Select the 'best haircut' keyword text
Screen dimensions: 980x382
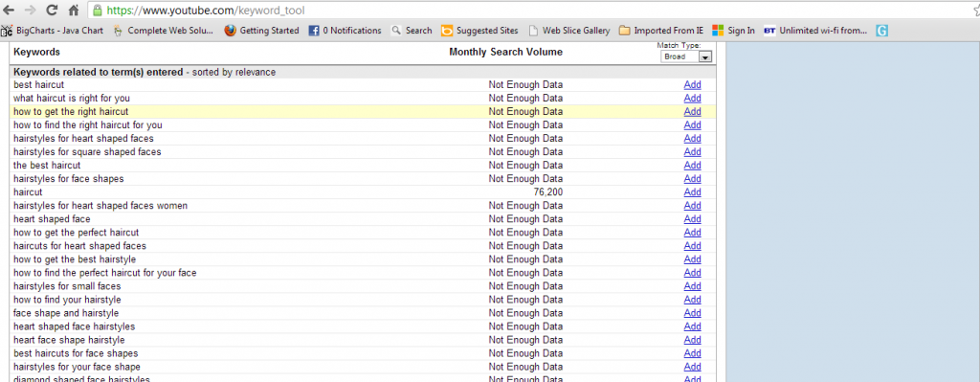point(38,84)
